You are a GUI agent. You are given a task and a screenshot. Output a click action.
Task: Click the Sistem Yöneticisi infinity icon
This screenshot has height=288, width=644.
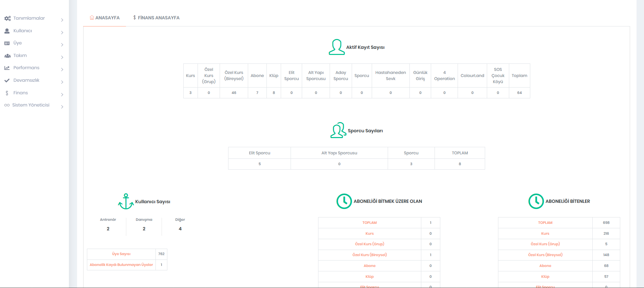click(x=7, y=105)
